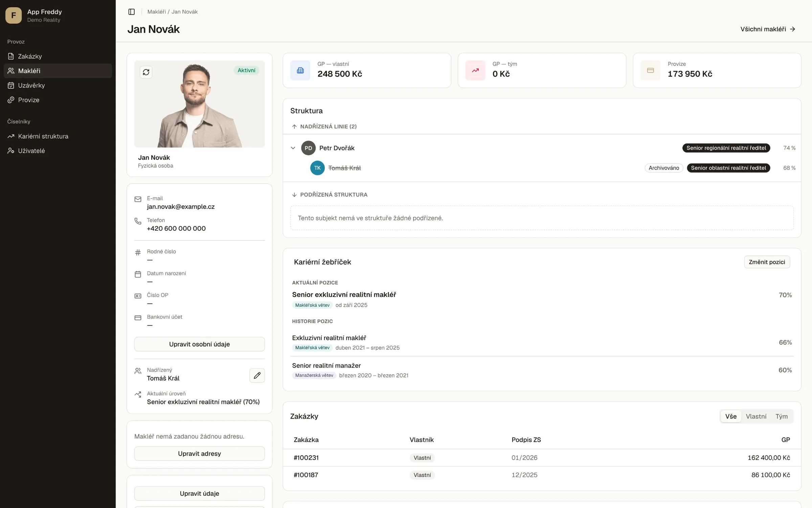Open Uzávěrky in the sidebar
The height and width of the screenshot is (508, 812).
58,85
